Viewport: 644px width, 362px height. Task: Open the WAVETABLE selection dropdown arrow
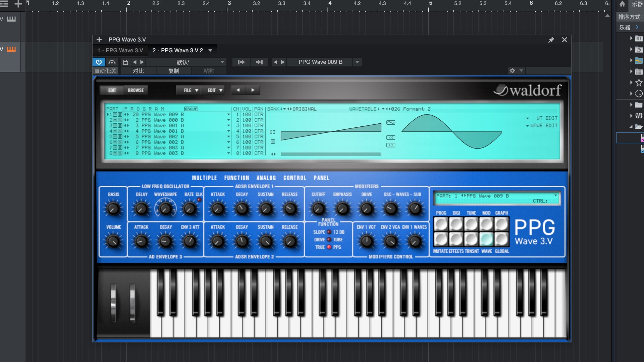coord(383,109)
